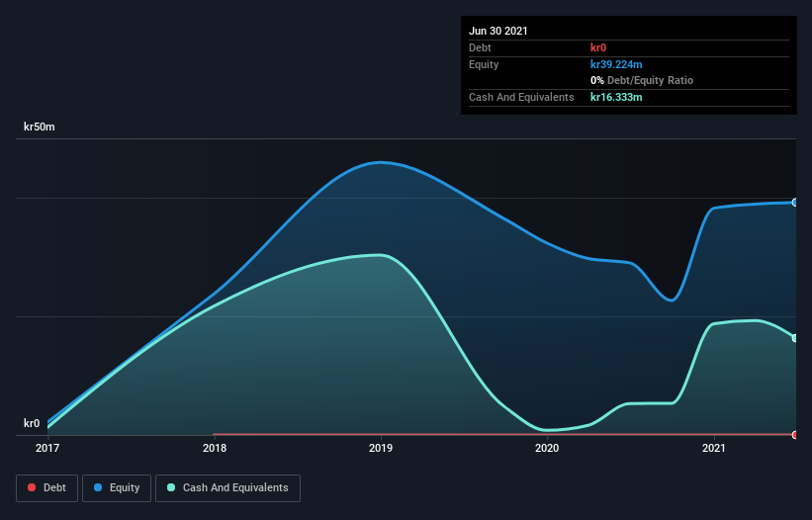The width and height of the screenshot is (812, 520).
Task: Click the 2020 x-axis label
Action: [547, 448]
